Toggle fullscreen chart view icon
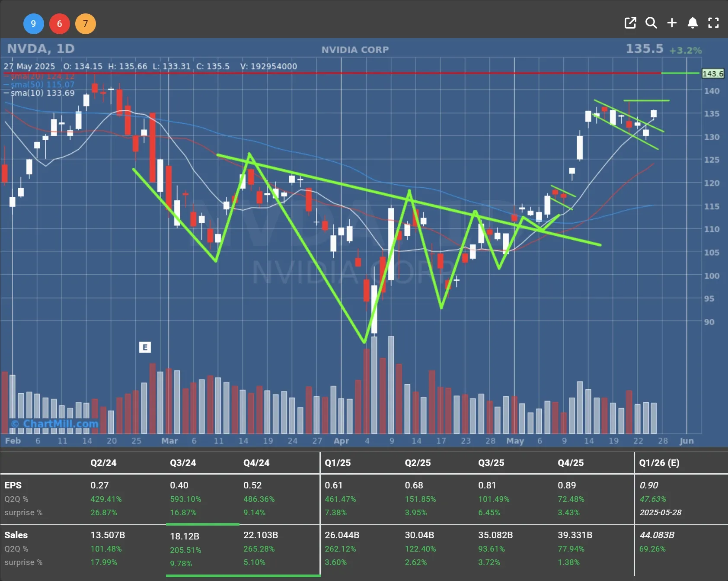This screenshot has height=581, width=728. click(x=713, y=23)
